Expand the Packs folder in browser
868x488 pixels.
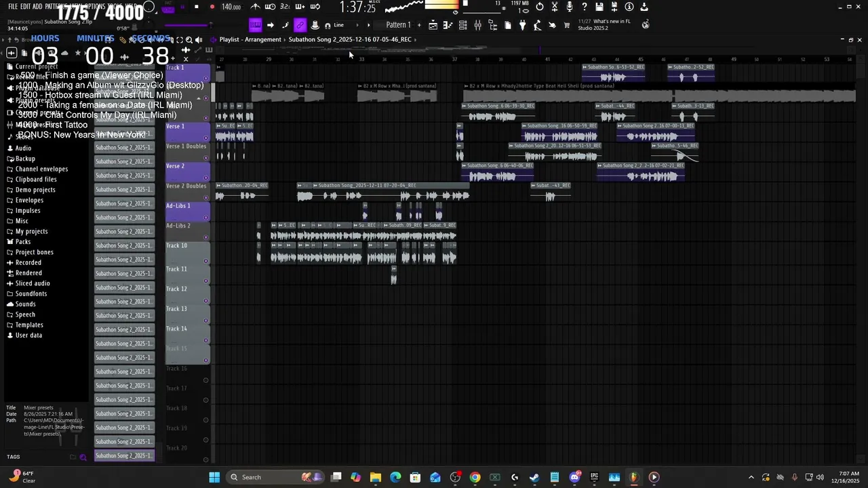(23, 242)
